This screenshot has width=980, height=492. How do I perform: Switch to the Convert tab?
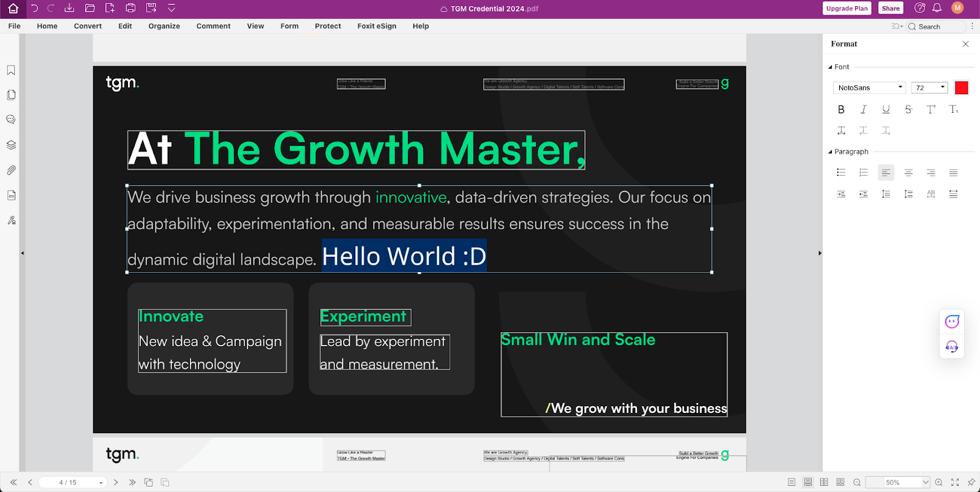[88, 26]
